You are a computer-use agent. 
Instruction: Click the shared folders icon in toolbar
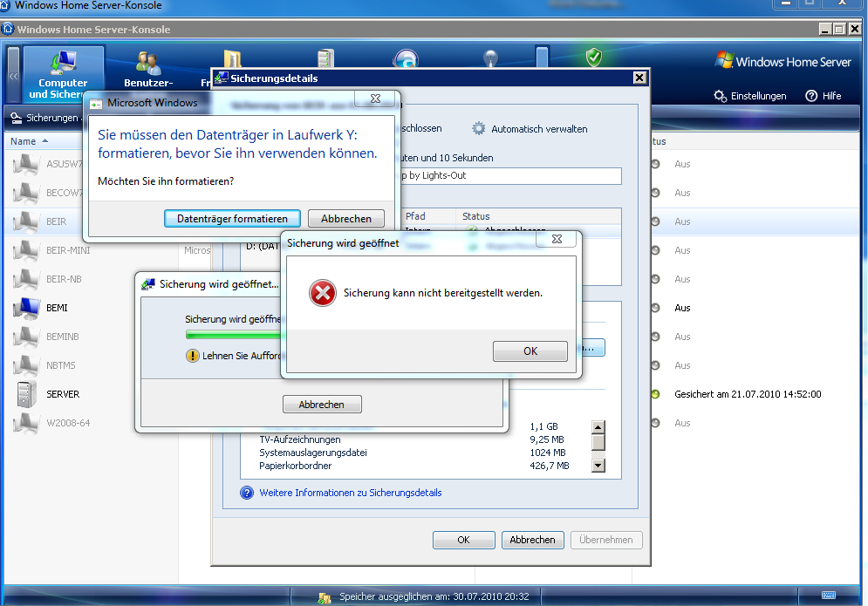click(233, 58)
